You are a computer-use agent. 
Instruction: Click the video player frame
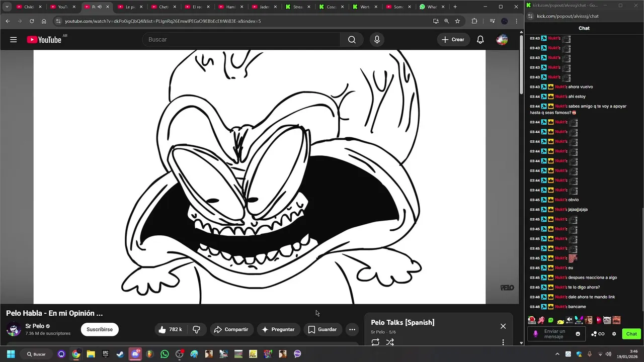coord(260,177)
